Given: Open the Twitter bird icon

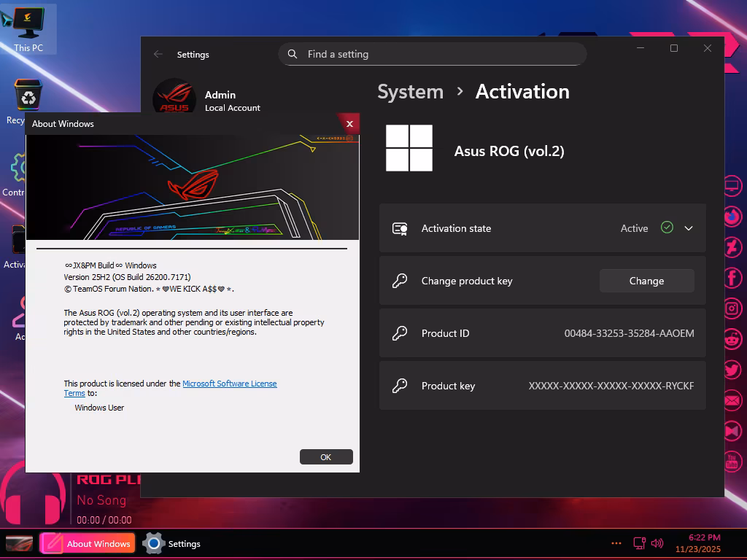Looking at the screenshot, I should [732, 370].
